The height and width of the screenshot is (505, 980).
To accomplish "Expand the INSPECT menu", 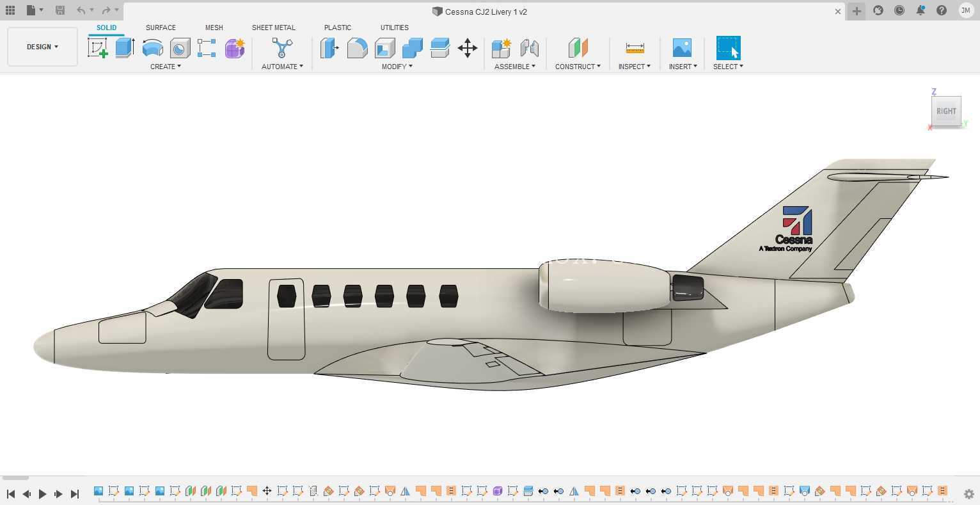I will [x=635, y=67].
